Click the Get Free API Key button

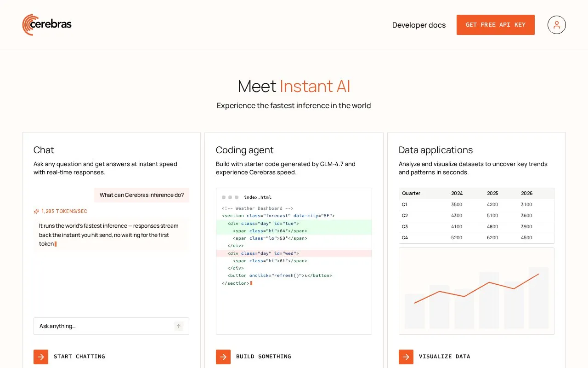point(496,25)
